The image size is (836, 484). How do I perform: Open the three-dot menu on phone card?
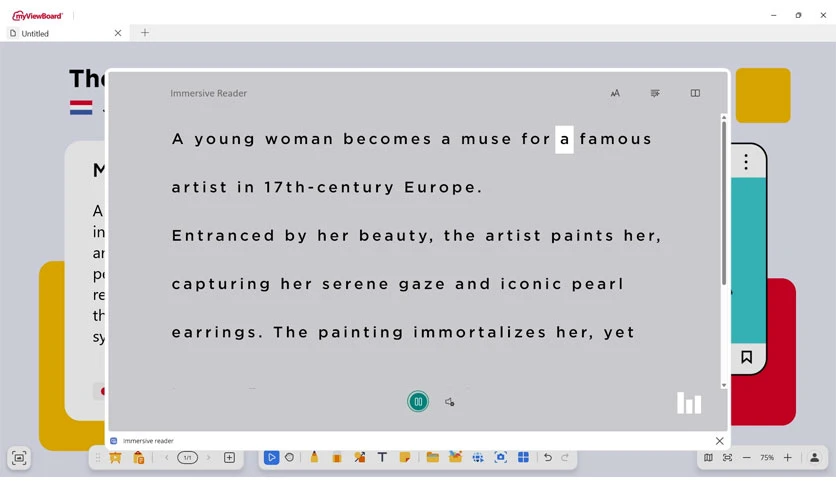746,162
